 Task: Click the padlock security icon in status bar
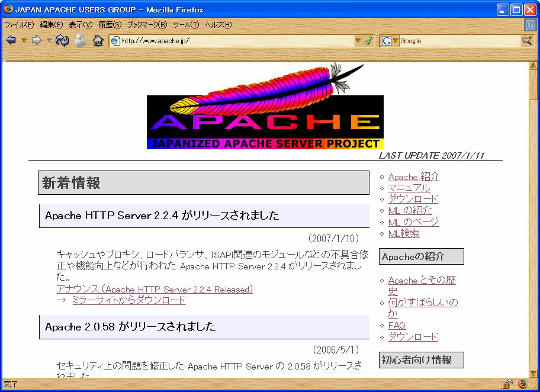tap(507, 384)
